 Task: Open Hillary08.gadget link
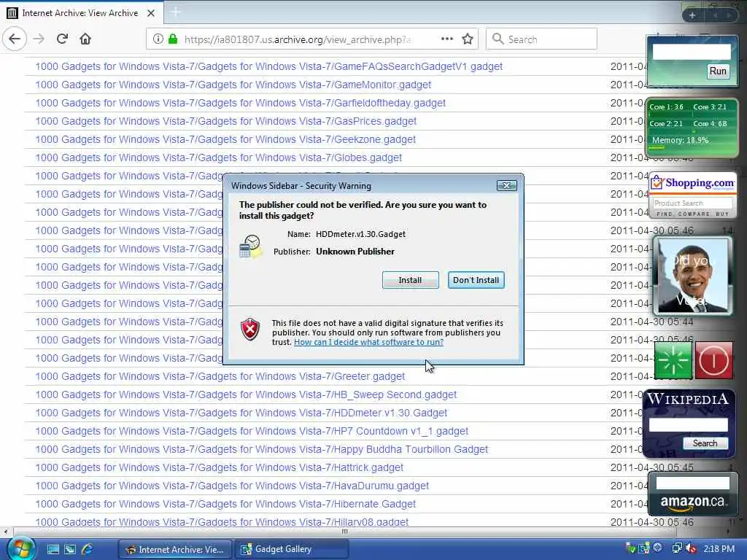[x=222, y=522]
